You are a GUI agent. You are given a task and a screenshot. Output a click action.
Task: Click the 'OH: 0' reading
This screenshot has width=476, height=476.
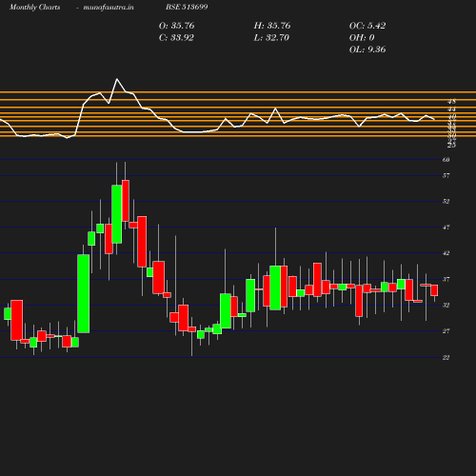point(362,37)
